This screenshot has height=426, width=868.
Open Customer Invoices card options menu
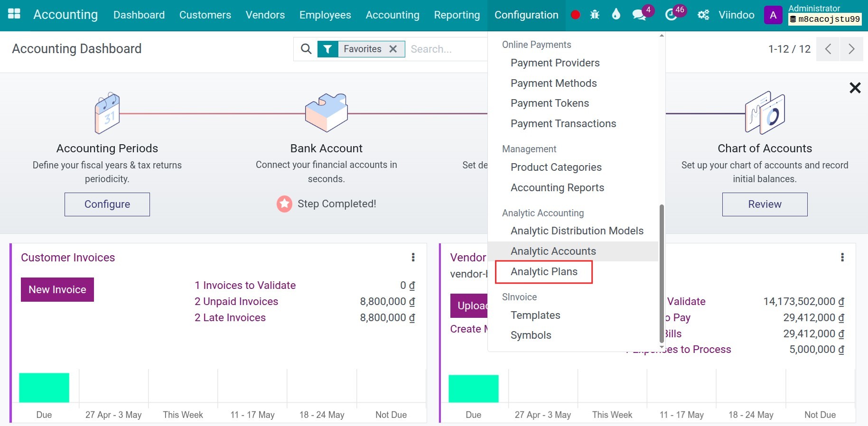pyautogui.click(x=413, y=257)
